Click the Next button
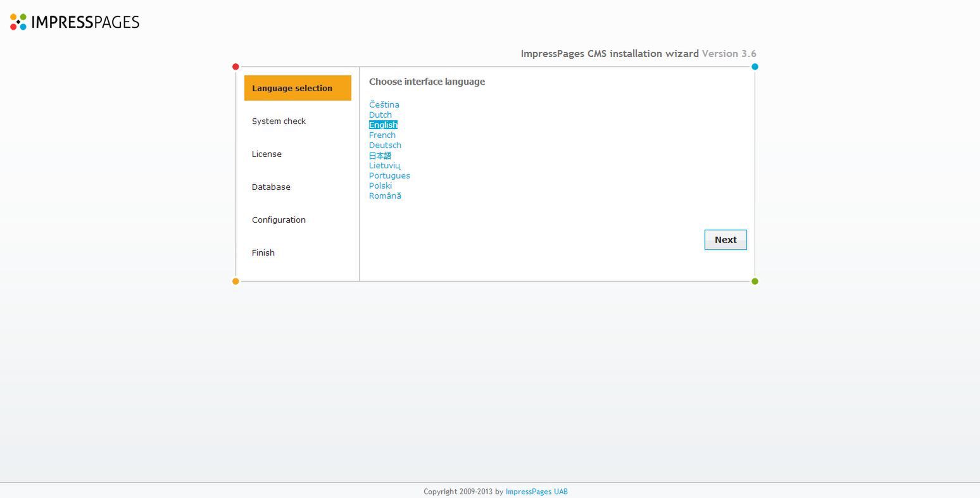This screenshot has width=980, height=498. click(x=726, y=240)
